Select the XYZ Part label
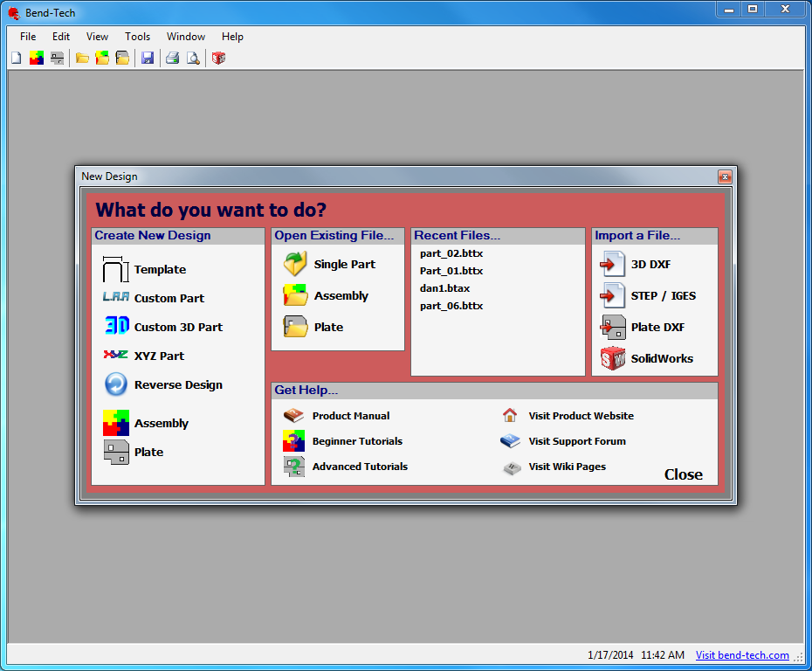 tap(160, 356)
